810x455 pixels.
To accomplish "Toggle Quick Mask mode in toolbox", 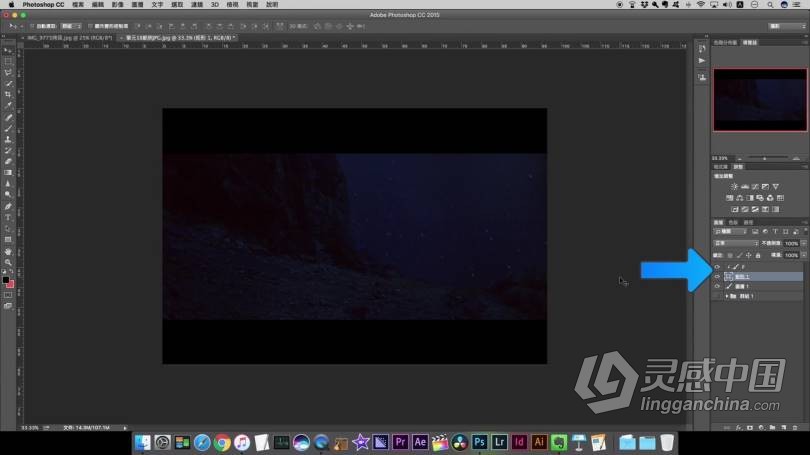I will point(8,295).
